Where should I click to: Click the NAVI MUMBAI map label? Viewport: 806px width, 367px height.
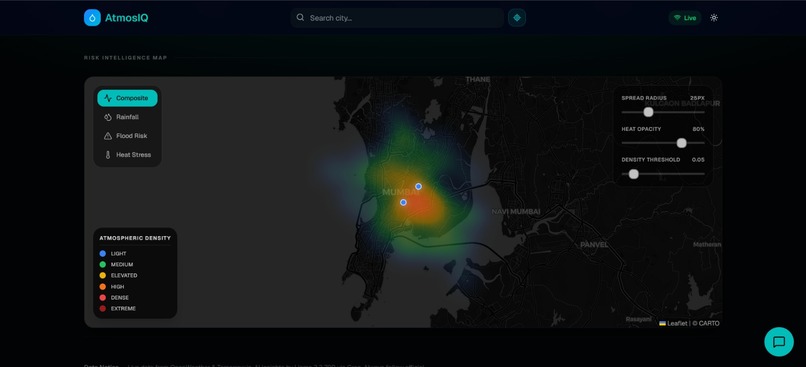[516, 212]
